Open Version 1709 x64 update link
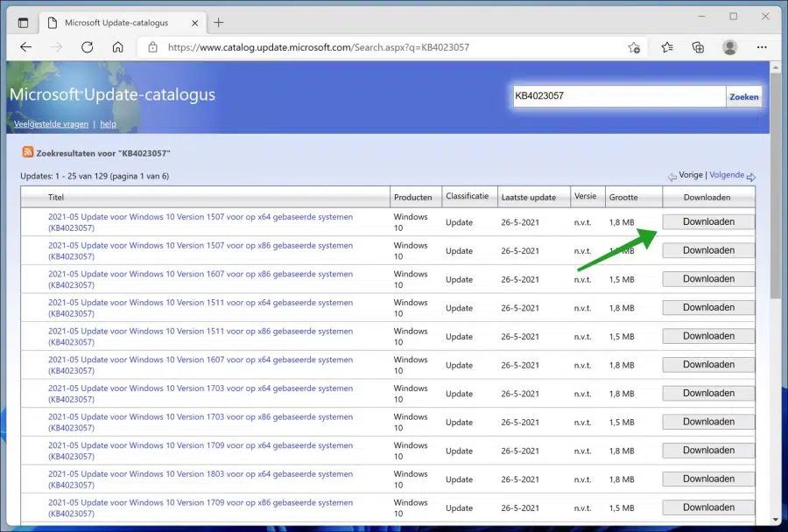 tap(201, 451)
